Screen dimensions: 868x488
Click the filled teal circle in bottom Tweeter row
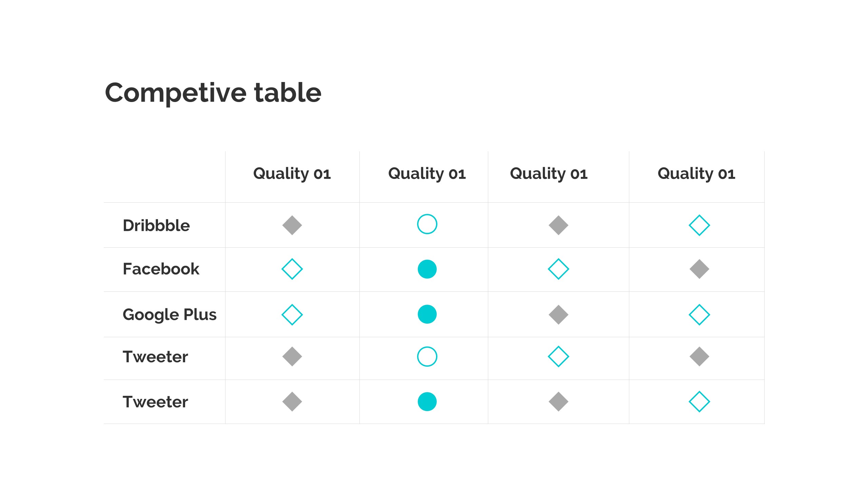pyautogui.click(x=427, y=402)
